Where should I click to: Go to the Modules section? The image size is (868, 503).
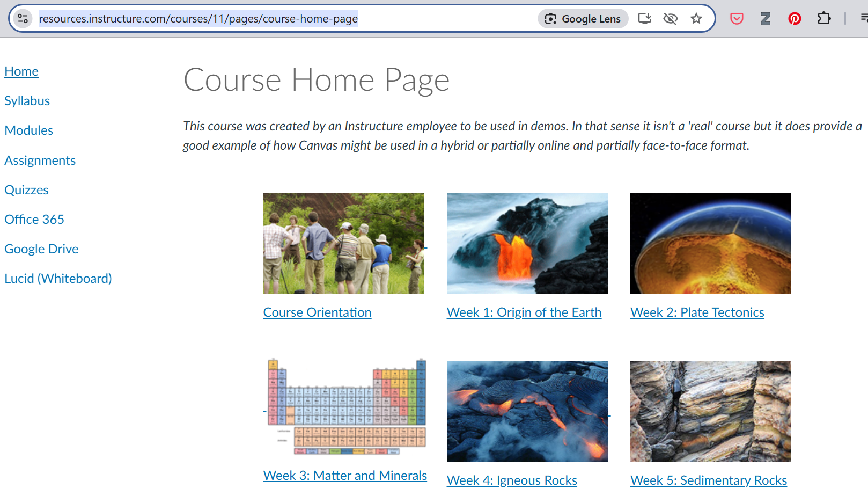[x=28, y=130]
